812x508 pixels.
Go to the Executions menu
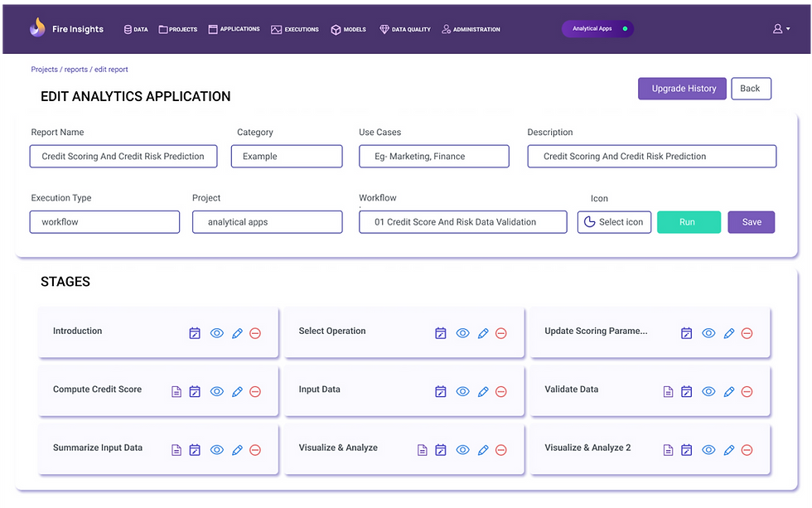pyautogui.click(x=295, y=29)
